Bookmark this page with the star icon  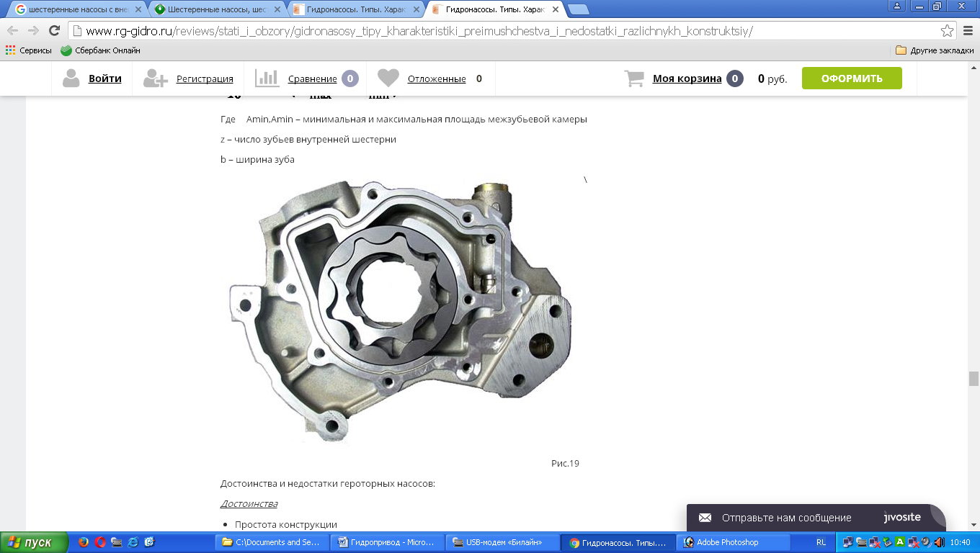(x=947, y=31)
